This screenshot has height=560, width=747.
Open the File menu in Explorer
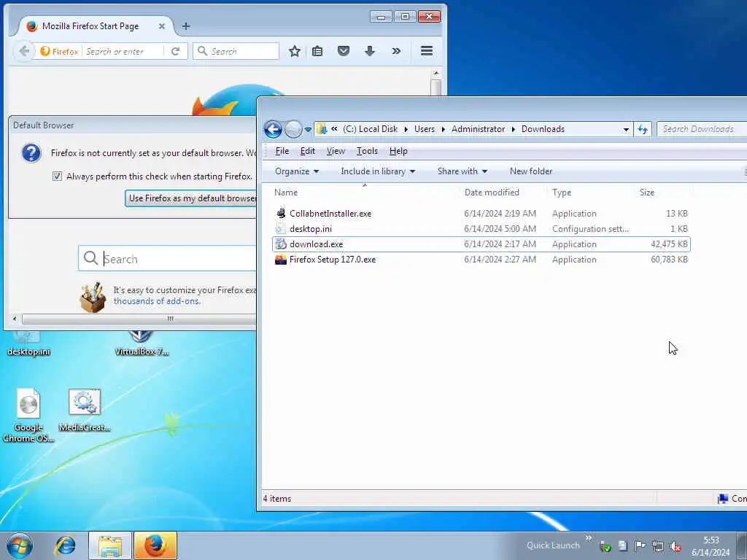[282, 151]
